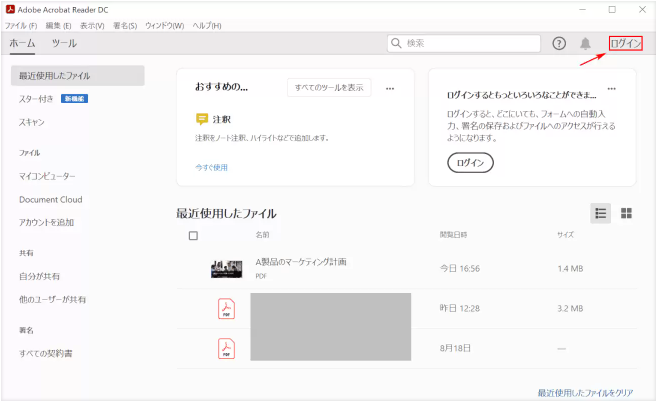This screenshot has width=659, height=404.
Task: Click the ログイン link in top right
Action: pyautogui.click(x=625, y=43)
